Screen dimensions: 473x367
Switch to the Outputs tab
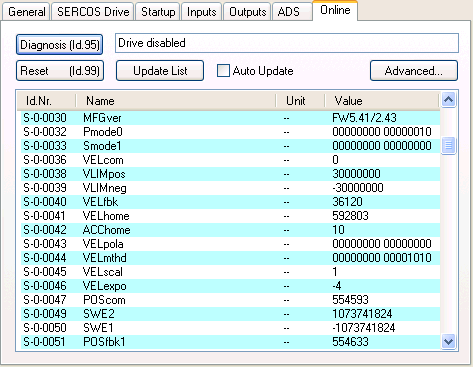(247, 12)
